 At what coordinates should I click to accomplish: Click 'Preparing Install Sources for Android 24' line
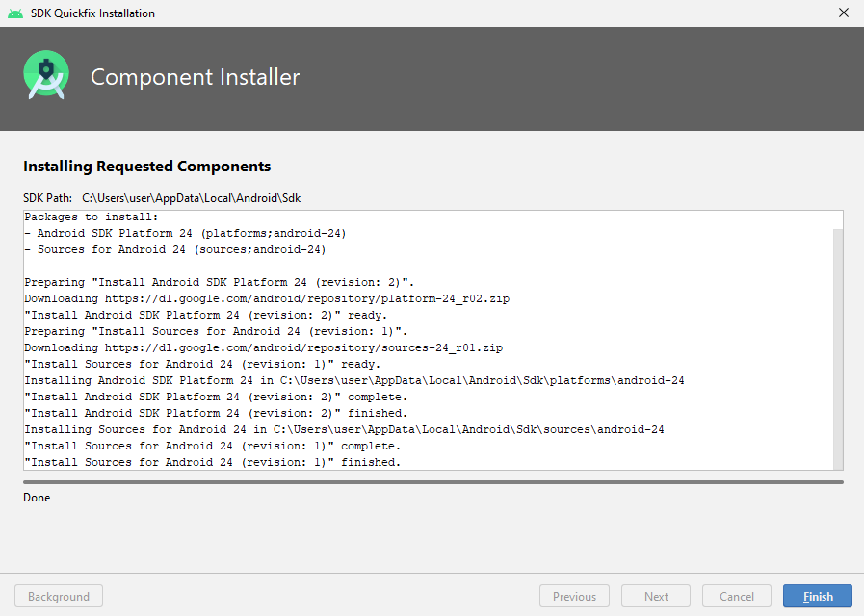(x=216, y=331)
